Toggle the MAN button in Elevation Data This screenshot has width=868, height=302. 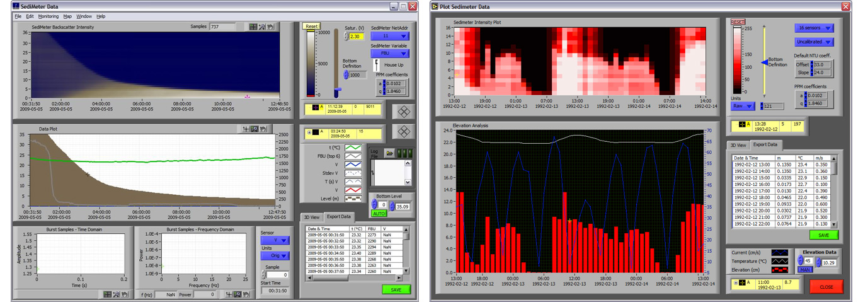[x=806, y=270]
